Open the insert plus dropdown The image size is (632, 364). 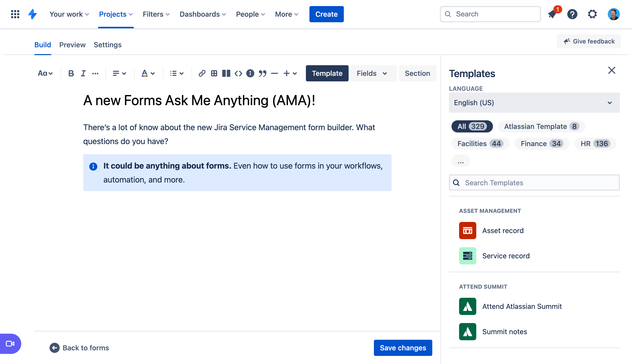[290, 74]
